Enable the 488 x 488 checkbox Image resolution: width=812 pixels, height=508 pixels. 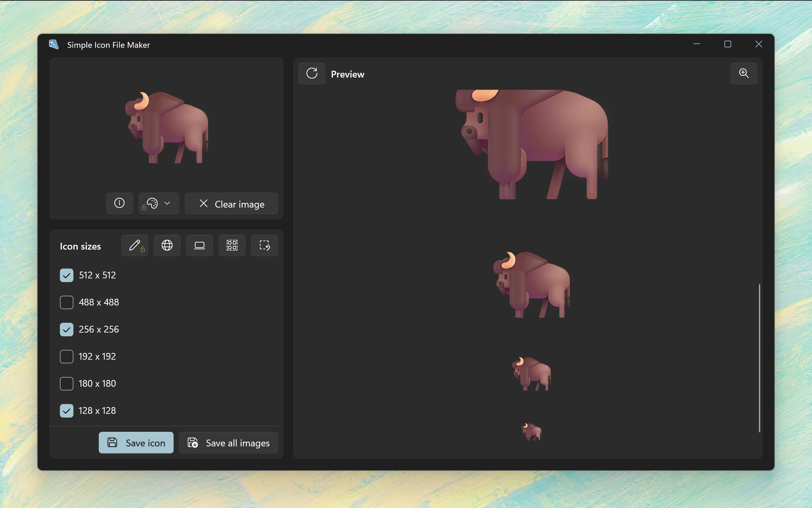[x=67, y=302]
